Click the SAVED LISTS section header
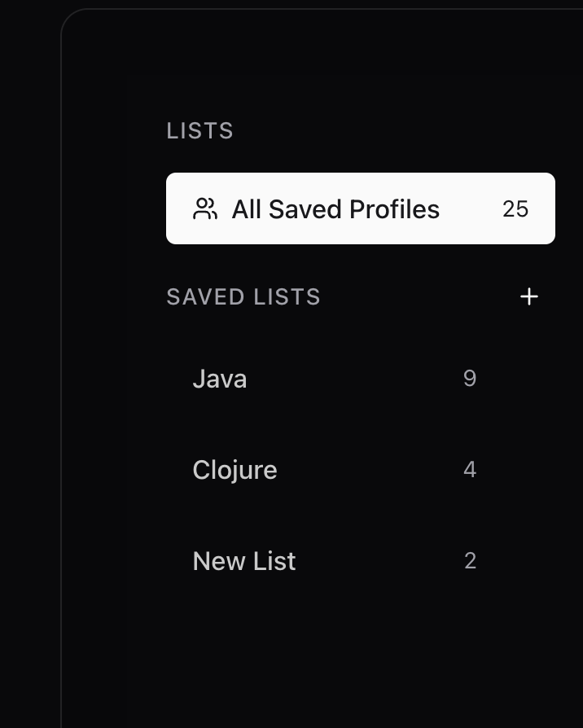 coord(243,296)
